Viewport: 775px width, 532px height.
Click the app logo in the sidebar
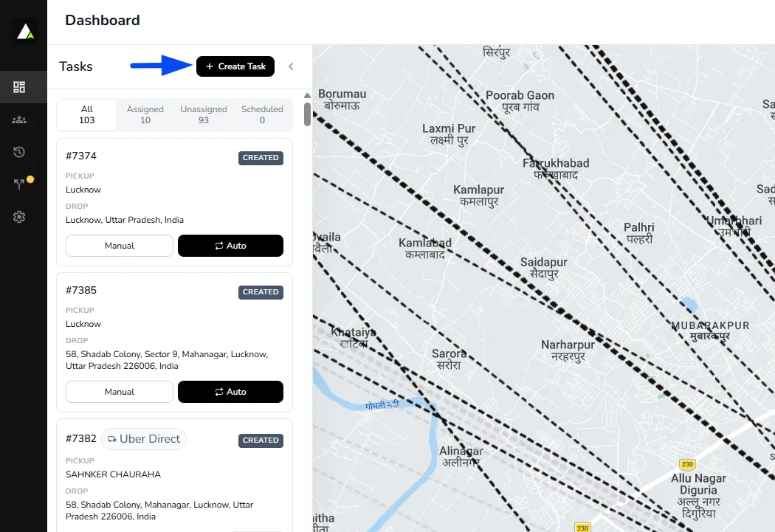(x=25, y=32)
